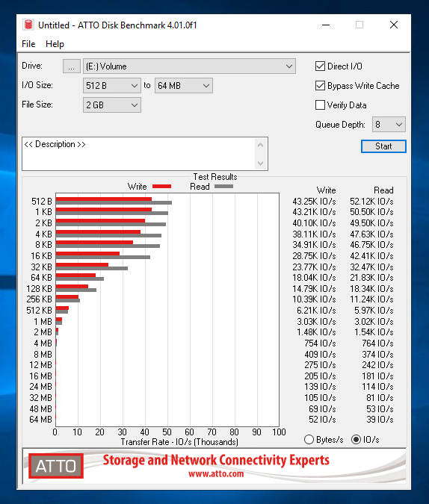Open the File menu
This screenshot has width=429, height=504.
28,44
